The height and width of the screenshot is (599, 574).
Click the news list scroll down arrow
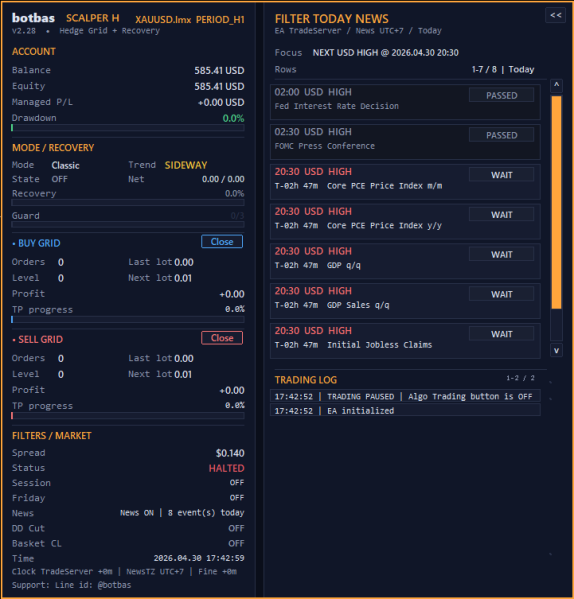556,350
